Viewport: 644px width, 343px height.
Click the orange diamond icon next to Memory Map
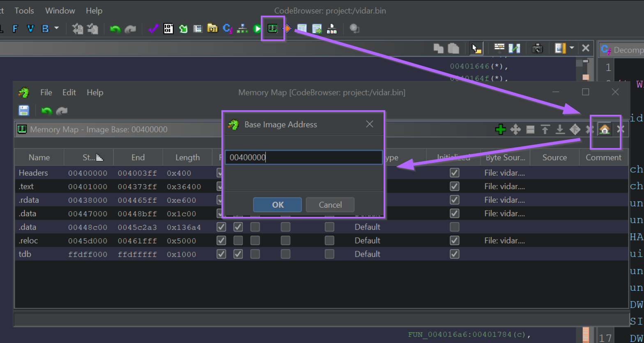(287, 28)
